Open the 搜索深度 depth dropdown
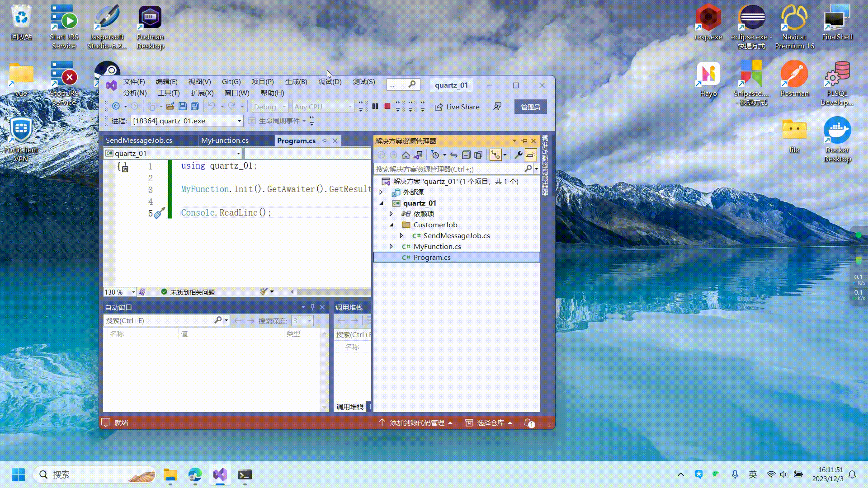 (302, 321)
